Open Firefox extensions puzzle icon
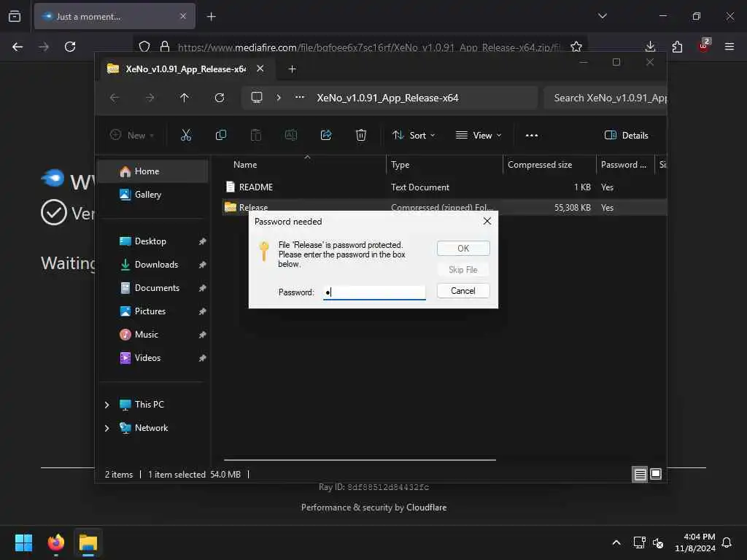 (x=677, y=47)
